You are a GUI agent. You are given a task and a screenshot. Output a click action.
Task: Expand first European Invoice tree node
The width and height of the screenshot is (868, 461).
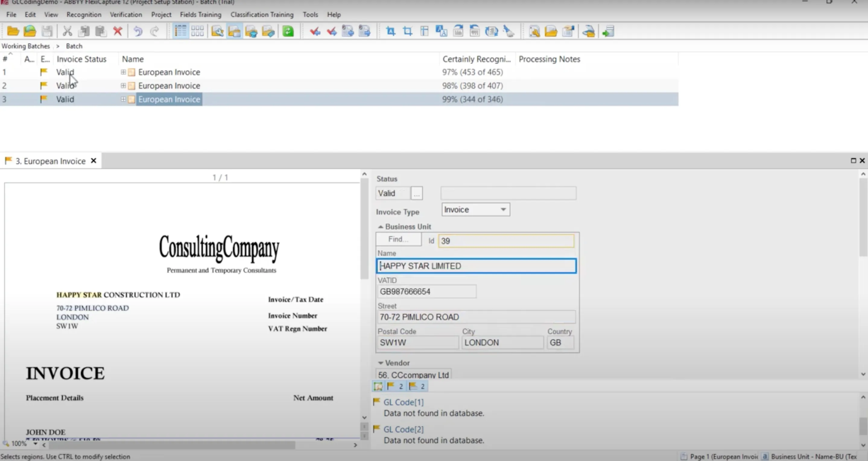click(123, 72)
